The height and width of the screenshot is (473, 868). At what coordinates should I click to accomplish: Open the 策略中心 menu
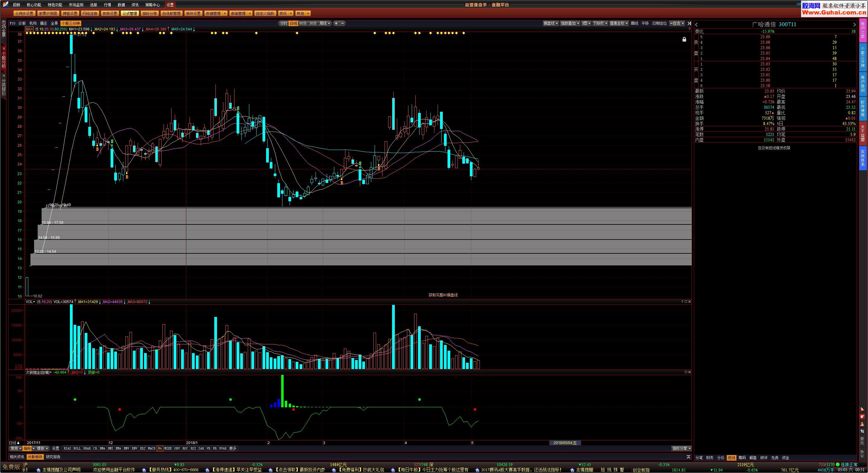(152, 5)
